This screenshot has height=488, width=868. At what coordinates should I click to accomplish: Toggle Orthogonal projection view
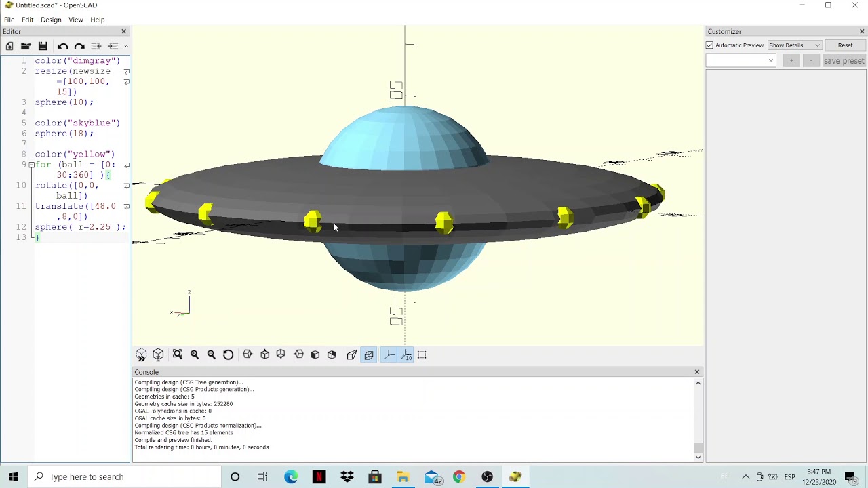(x=369, y=355)
